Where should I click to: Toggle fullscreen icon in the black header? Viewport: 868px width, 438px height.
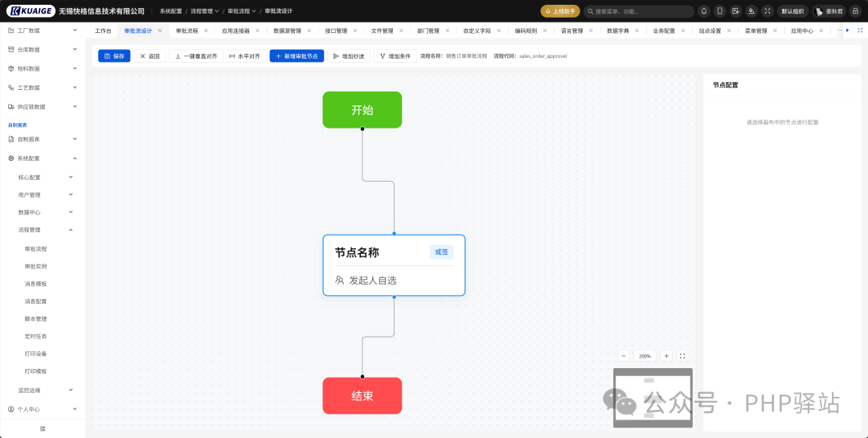[768, 11]
